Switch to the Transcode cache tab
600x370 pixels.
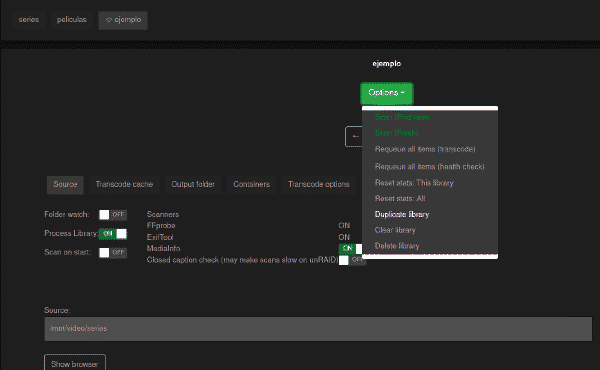pyautogui.click(x=124, y=185)
